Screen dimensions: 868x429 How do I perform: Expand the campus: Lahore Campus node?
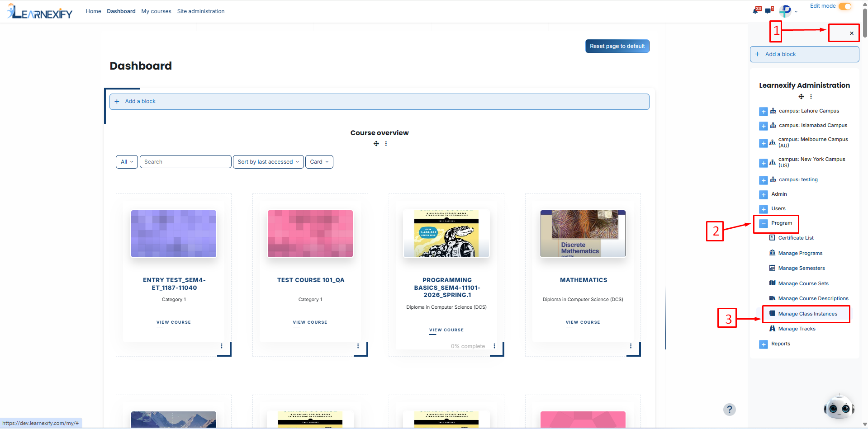click(x=764, y=111)
